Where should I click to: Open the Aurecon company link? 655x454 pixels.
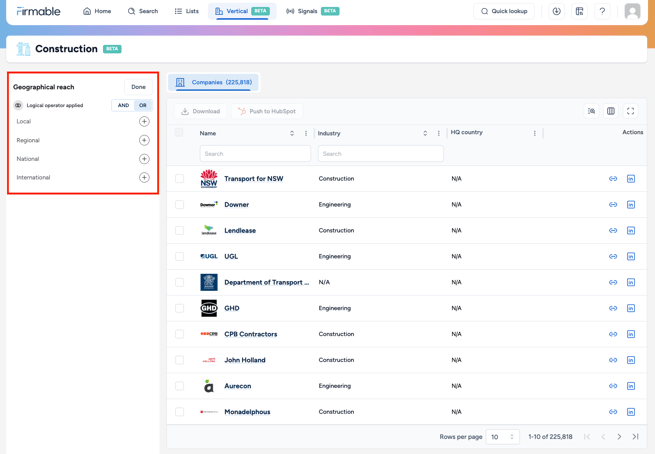(238, 386)
